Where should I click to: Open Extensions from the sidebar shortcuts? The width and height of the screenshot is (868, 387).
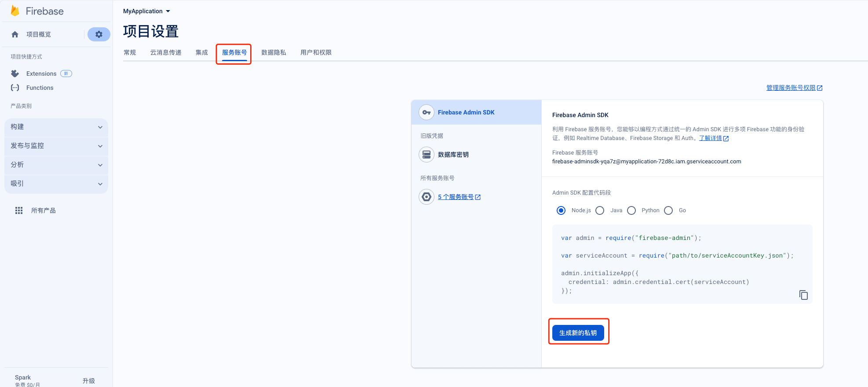click(41, 74)
